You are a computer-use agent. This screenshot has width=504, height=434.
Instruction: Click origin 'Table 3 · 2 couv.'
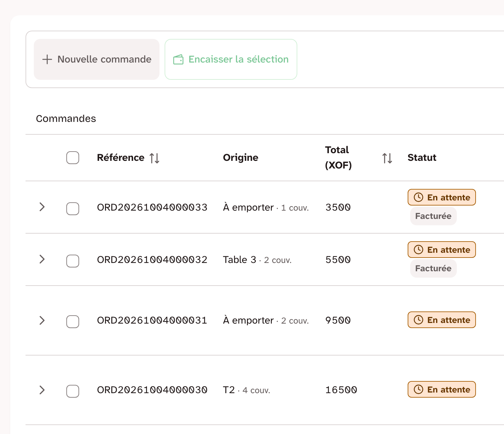tap(257, 260)
